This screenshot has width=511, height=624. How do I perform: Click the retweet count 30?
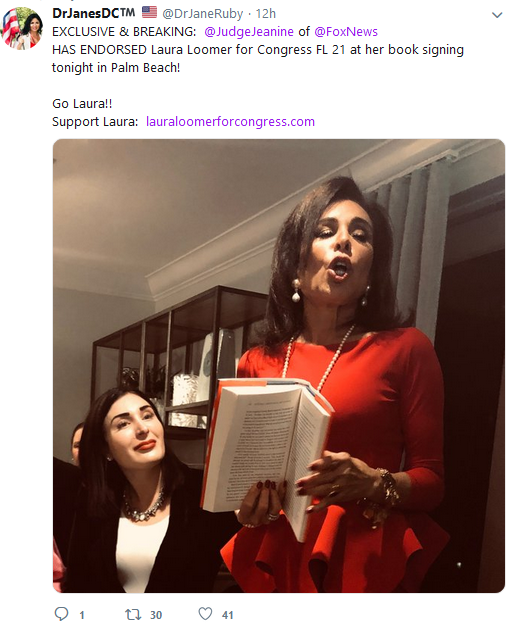156,615
